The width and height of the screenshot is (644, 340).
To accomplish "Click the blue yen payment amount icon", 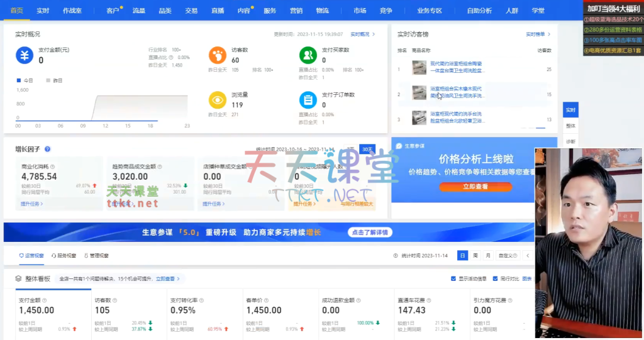I will point(24,55).
